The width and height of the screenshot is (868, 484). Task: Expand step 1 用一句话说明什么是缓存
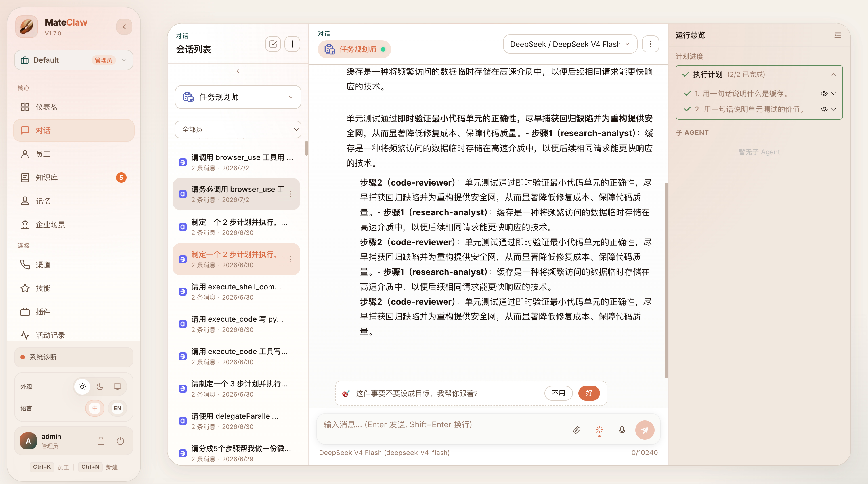(834, 94)
